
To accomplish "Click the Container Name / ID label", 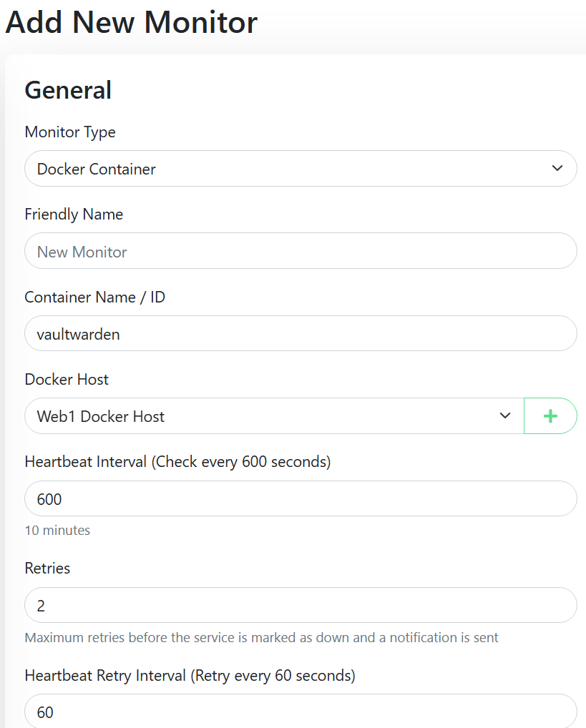I will tap(94, 297).
